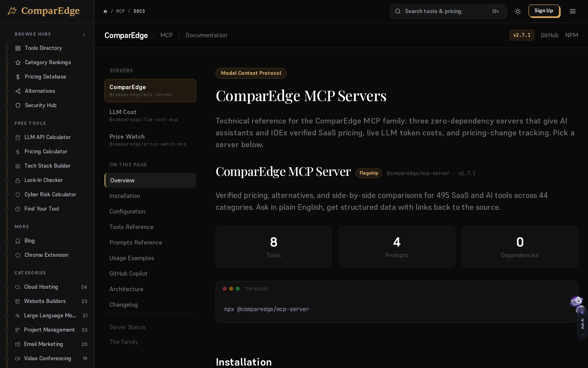This screenshot has height=368, width=588.
Task: Focus the Search tools & pricing field
Action: [448, 11]
